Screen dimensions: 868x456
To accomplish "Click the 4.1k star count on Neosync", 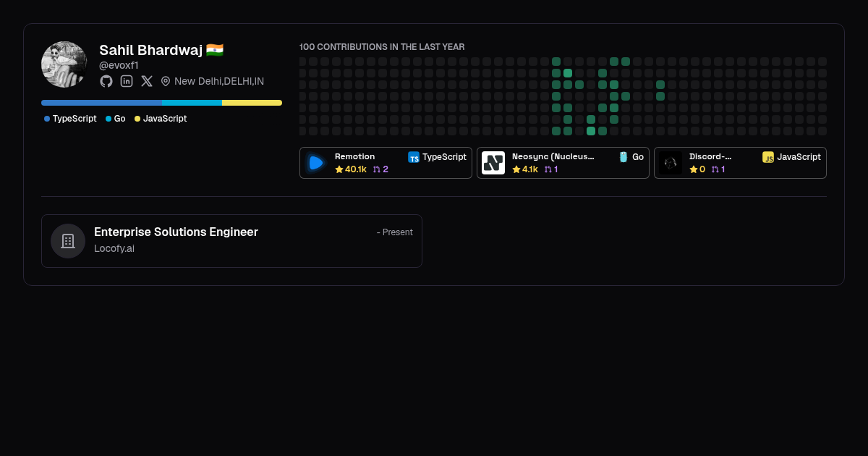I will pos(530,169).
